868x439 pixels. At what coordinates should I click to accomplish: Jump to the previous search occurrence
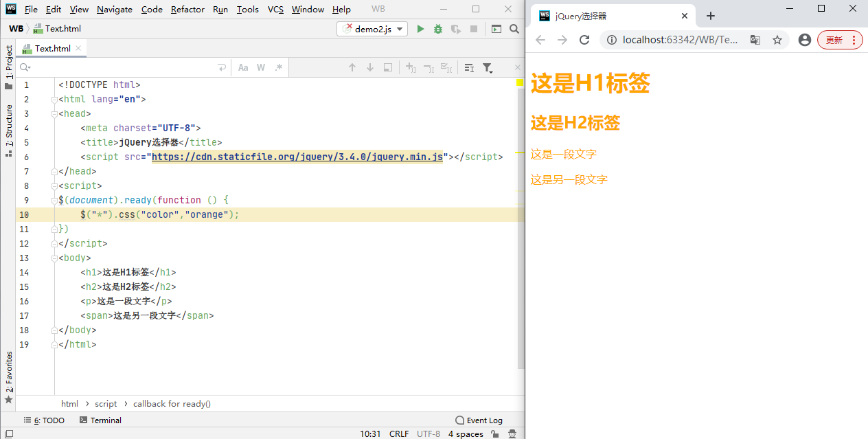pos(352,67)
